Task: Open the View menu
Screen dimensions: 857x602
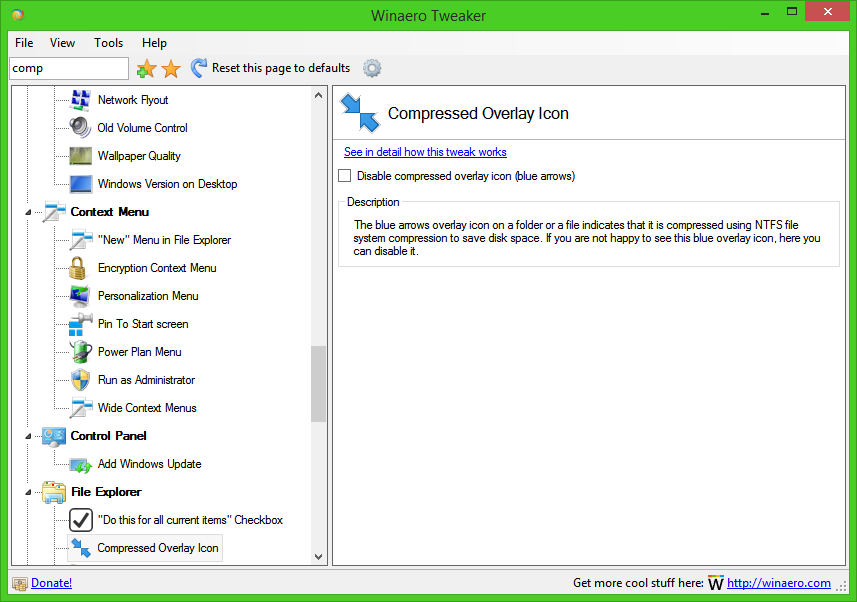Action: [x=62, y=43]
